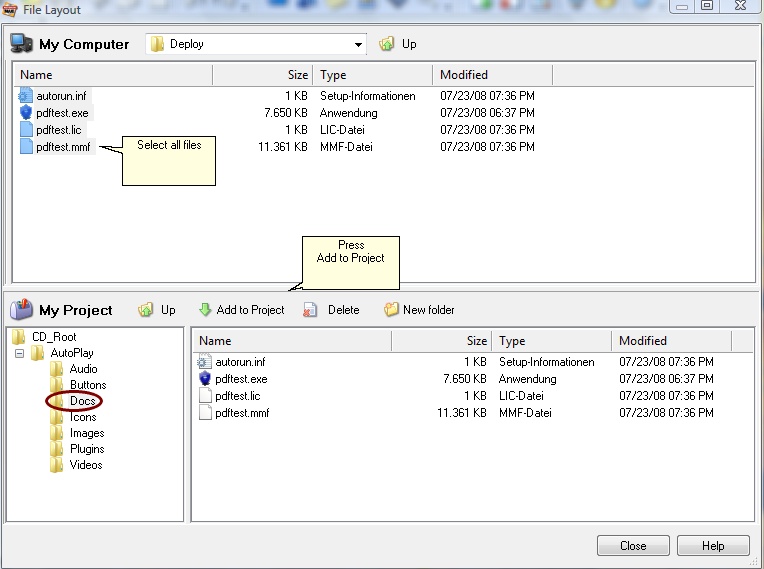Viewport: 764px width, 569px height.
Task: Select the Plugins folder in the tree
Action: pos(86,449)
